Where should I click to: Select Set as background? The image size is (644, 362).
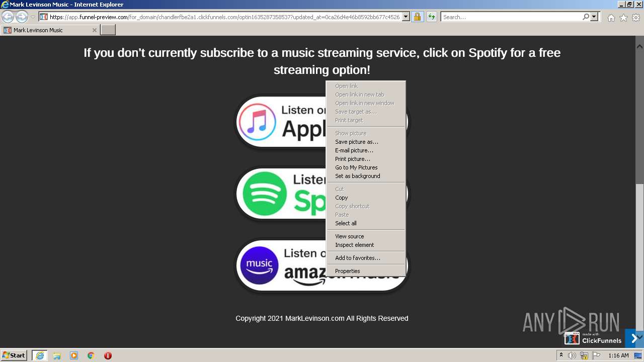366,176
